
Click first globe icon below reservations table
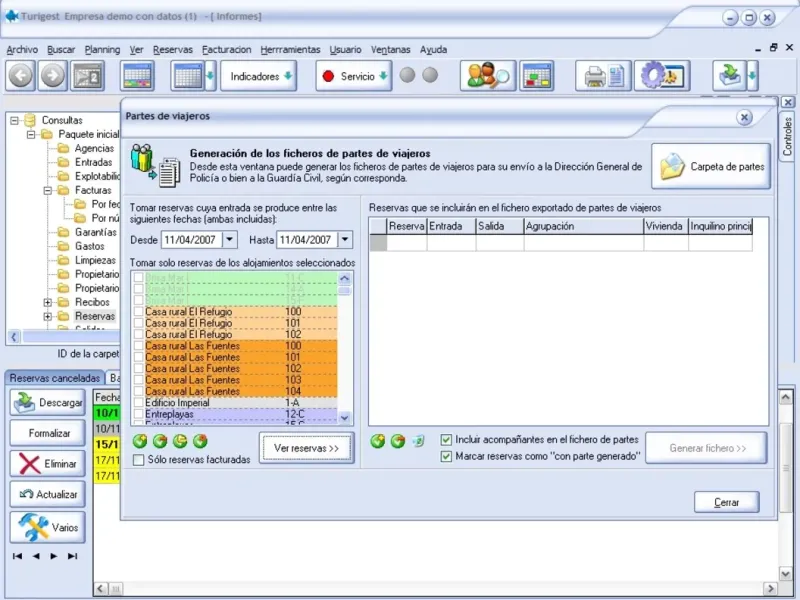coord(378,441)
